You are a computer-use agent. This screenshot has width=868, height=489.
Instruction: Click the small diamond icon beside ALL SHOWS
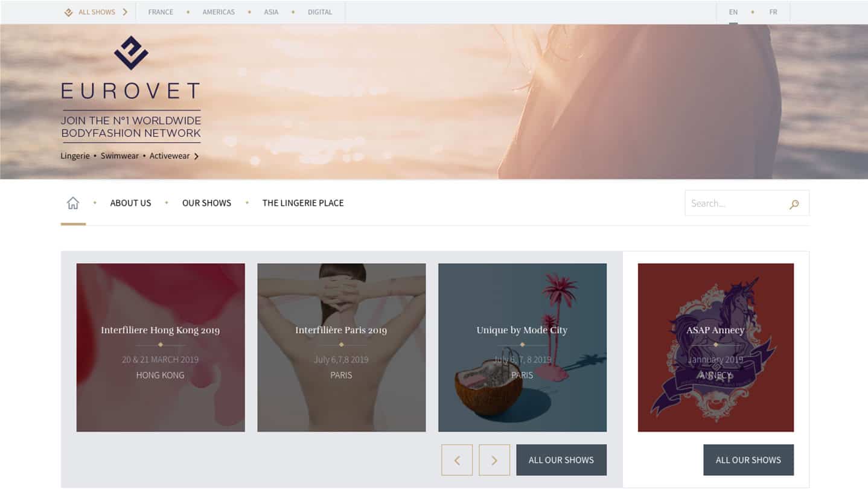click(69, 12)
